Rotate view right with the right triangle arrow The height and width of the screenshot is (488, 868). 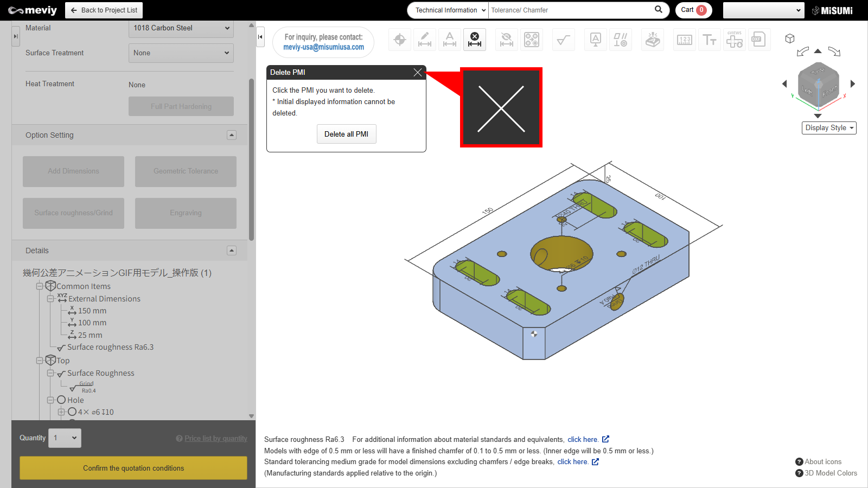pyautogui.click(x=853, y=84)
